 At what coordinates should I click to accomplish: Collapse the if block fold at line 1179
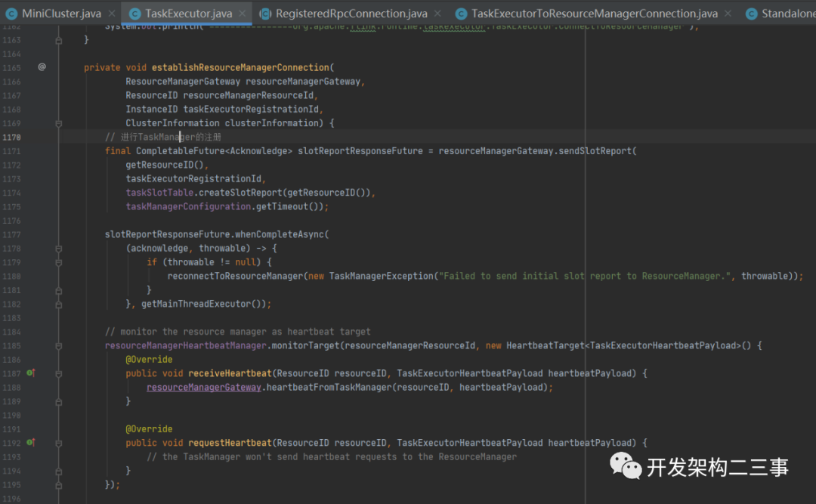pos(59,262)
